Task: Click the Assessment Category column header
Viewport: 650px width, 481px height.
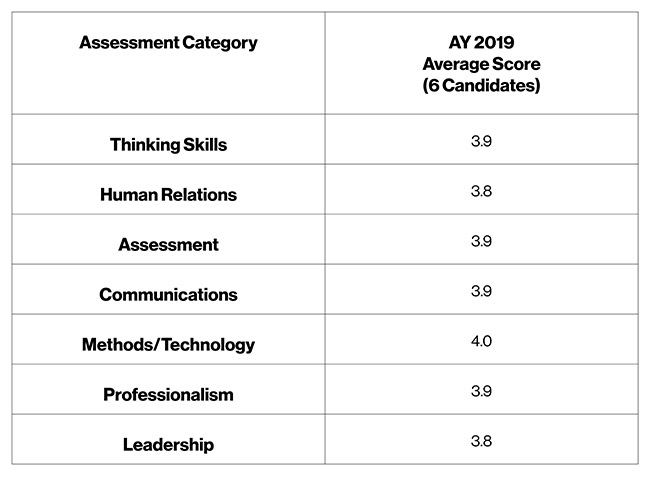Action: (x=168, y=43)
